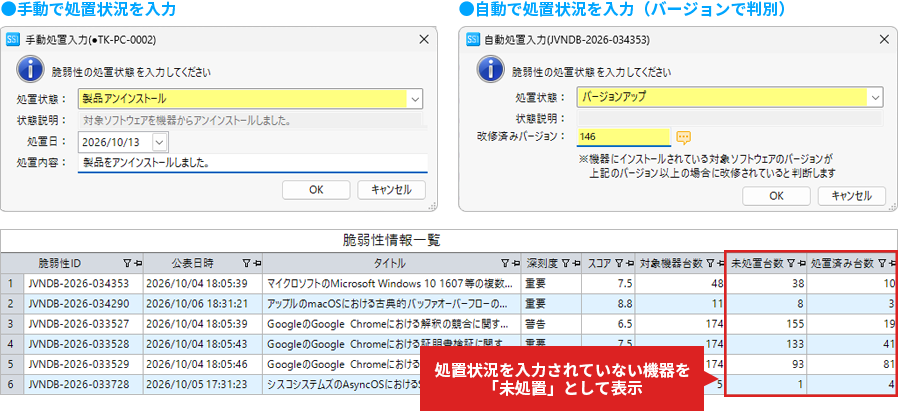Click the 警告 severity cell
Screen dimensions: 900x411
(550, 324)
